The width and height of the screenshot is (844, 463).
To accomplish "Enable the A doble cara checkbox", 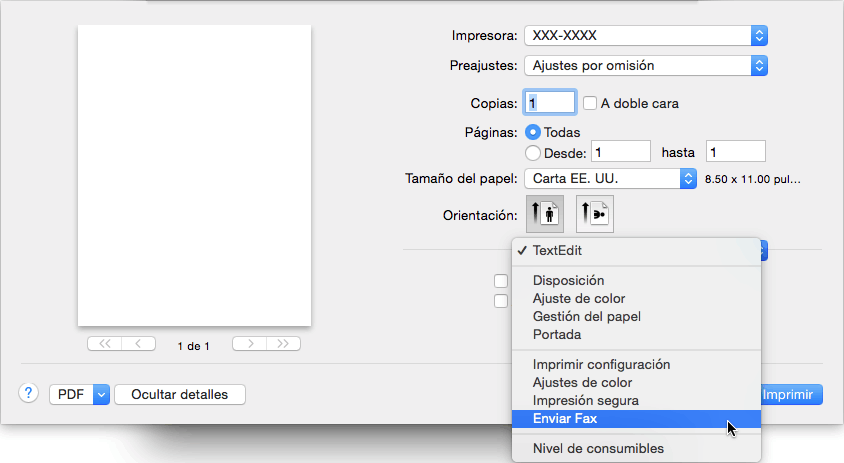I will click(x=590, y=103).
